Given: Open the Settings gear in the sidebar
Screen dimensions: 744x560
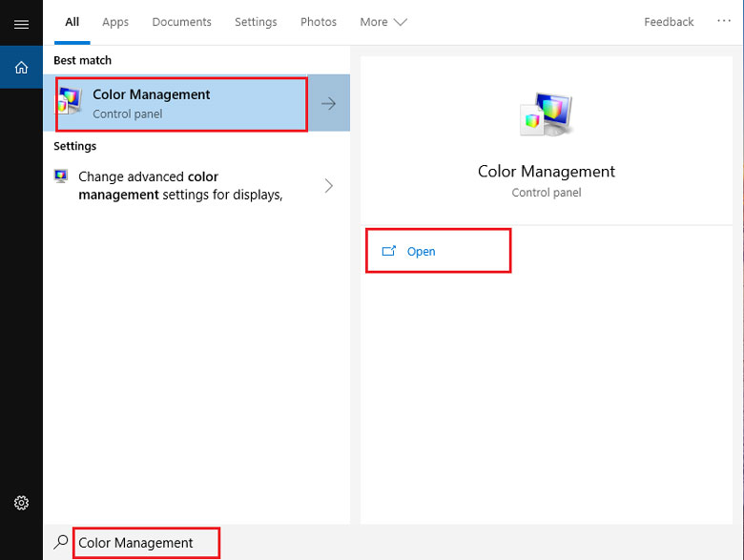Looking at the screenshot, I should [x=21, y=503].
